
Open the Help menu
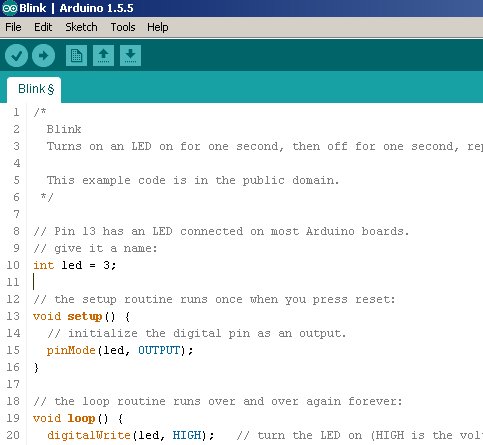coord(158,27)
